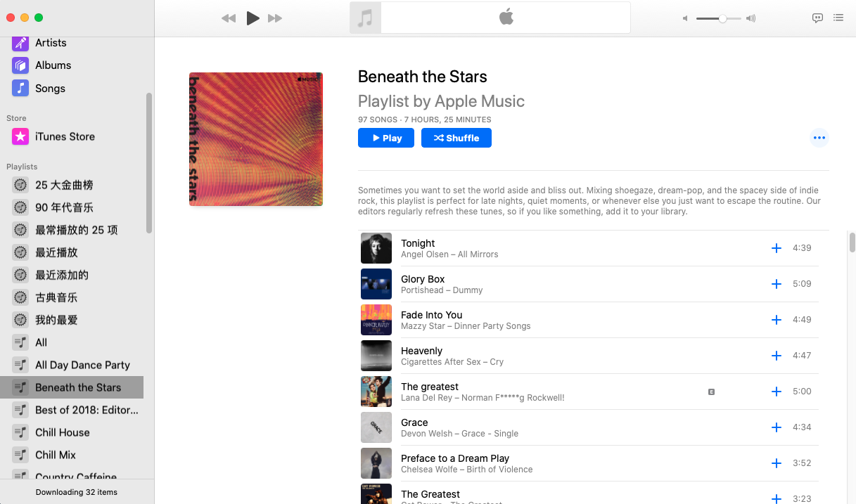Add Heavenly by Cigarettes After Sex to library
The height and width of the screenshot is (504, 856).
777,356
